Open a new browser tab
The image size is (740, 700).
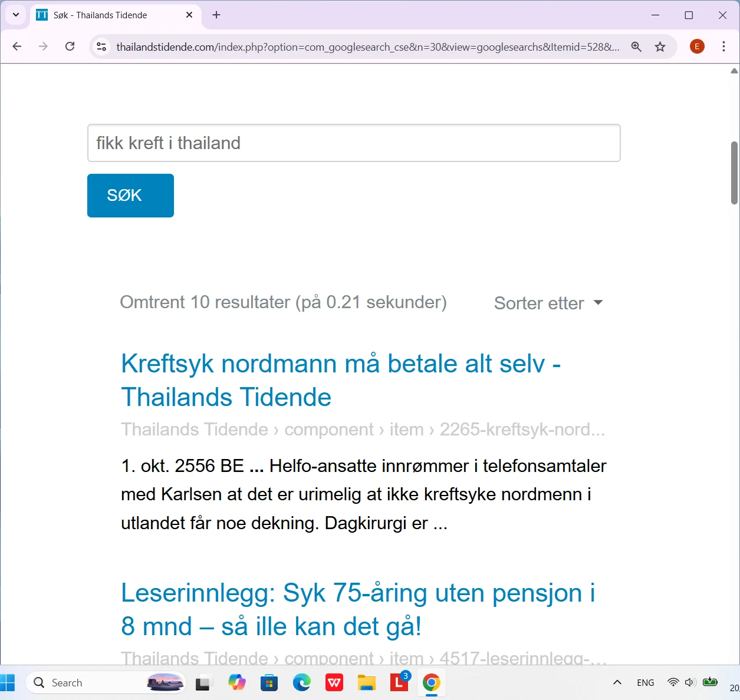(216, 15)
